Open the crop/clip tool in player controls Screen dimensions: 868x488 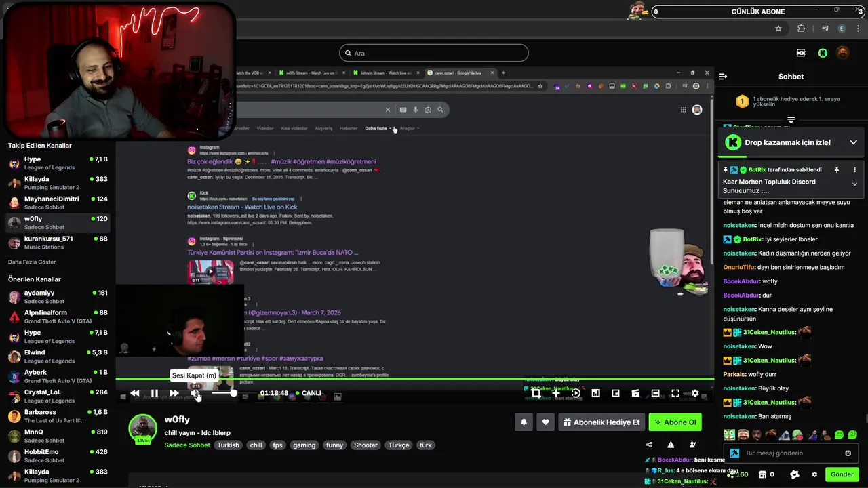click(x=536, y=393)
